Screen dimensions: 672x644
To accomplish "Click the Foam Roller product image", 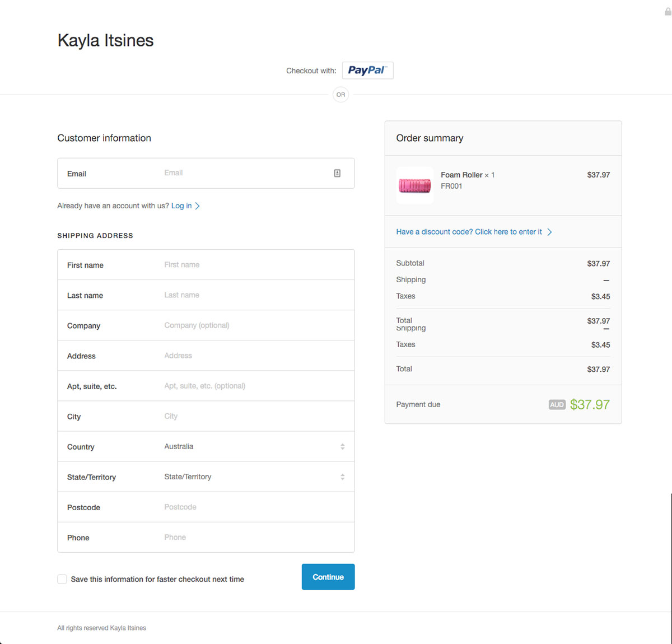I will tap(415, 185).
